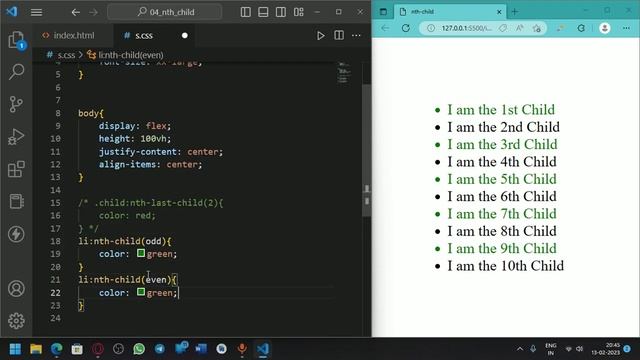Screen dimensions: 640x360
Task: Toggle the bottom panel layout button
Action: [263, 12]
